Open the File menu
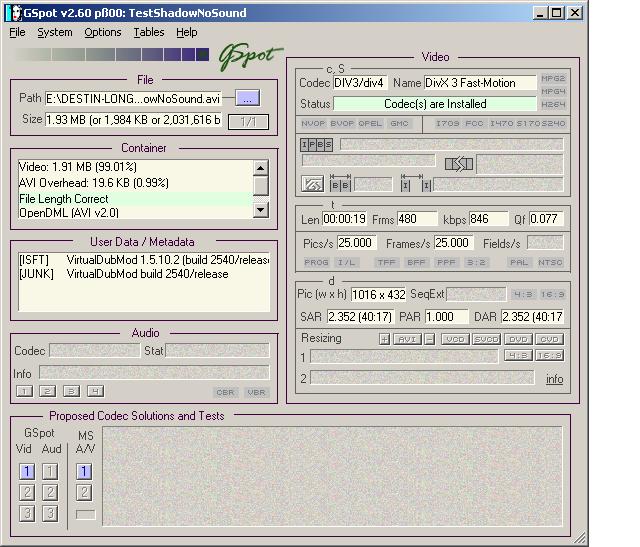This screenshot has width=640, height=547. point(17,32)
